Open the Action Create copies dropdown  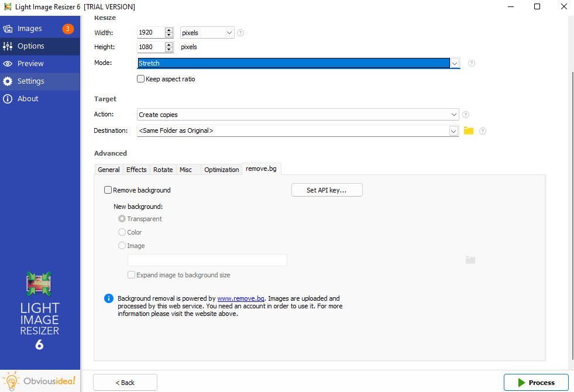pyautogui.click(x=298, y=115)
